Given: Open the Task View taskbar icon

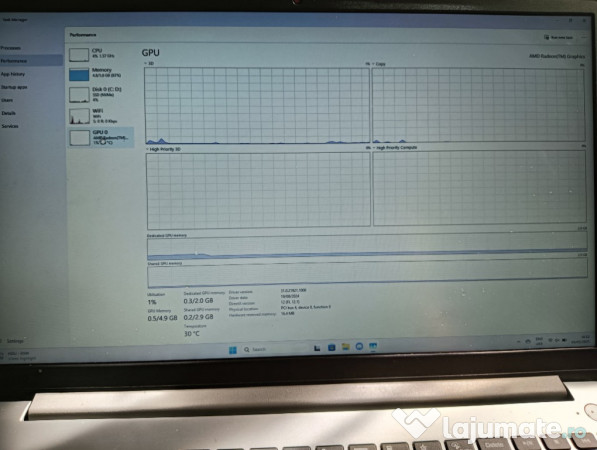Looking at the screenshot, I should click(x=317, y=348).
